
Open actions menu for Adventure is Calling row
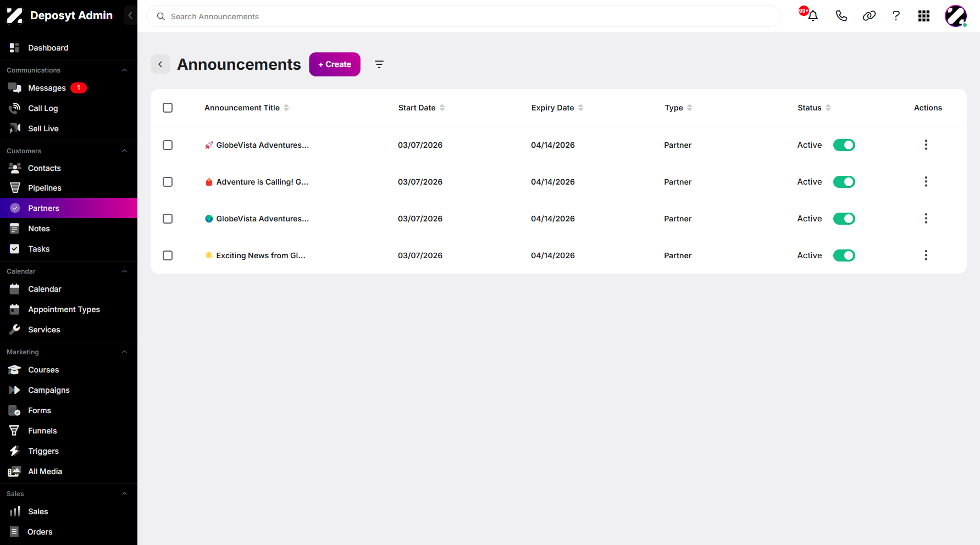[926, 182]
